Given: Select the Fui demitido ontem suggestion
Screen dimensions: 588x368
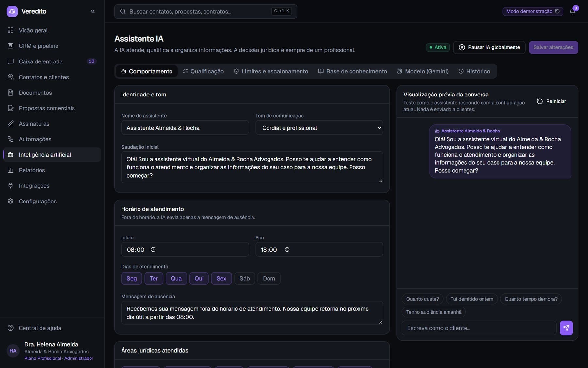Looking at the screenshot, I should click(472, 299).
